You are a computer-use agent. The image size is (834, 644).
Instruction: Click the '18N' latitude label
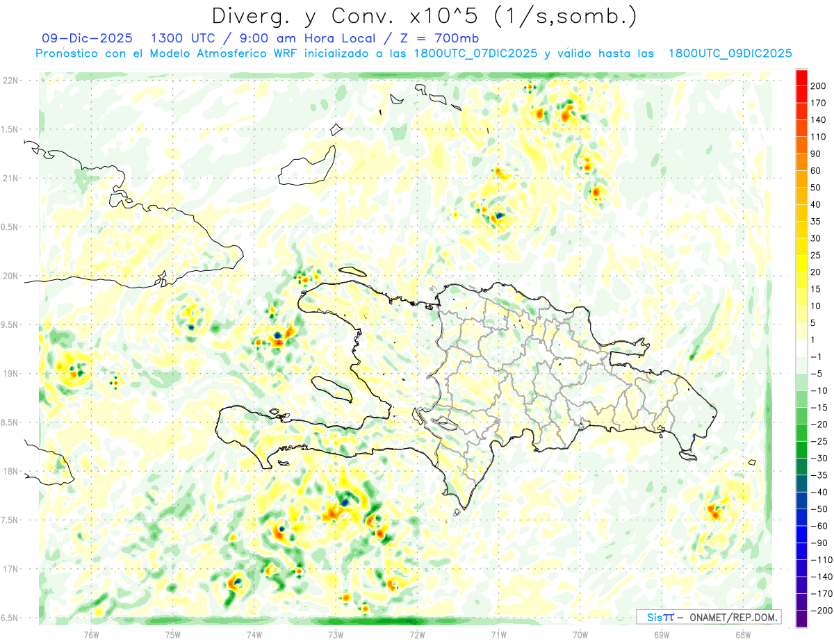point(11,472)
